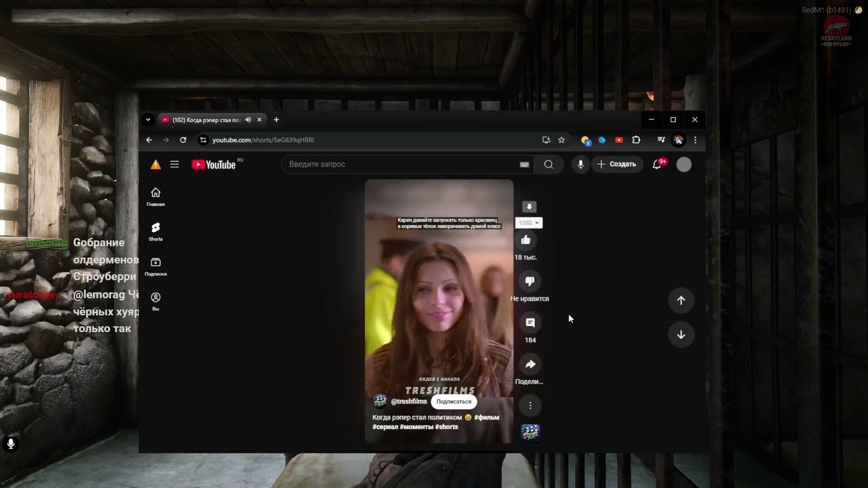Go to Главная in YouTube sidebar

click(155, 197)
